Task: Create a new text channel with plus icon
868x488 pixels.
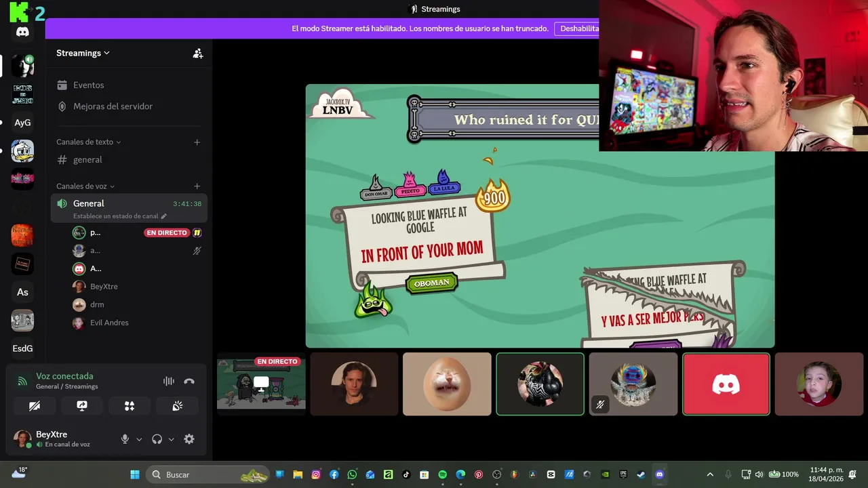Action: point(197,142)
